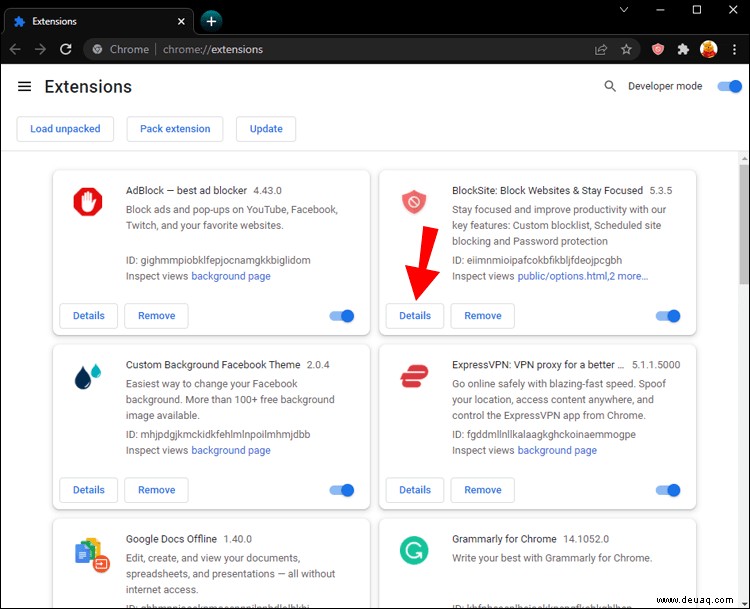The image size is (750, 609).
Task: Bookmark this page with the star icon
Action: 626,49
